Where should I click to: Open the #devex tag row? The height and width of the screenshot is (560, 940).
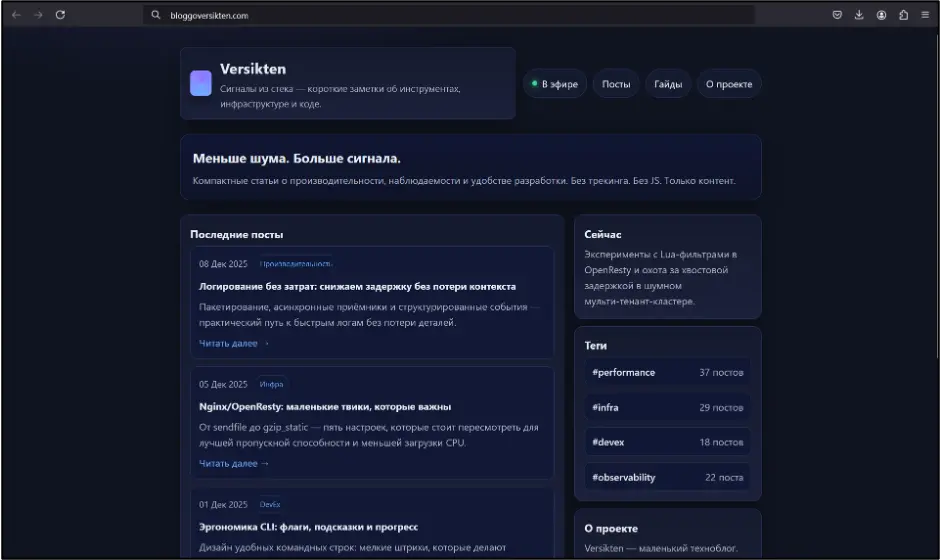click(x=667, y=442)
